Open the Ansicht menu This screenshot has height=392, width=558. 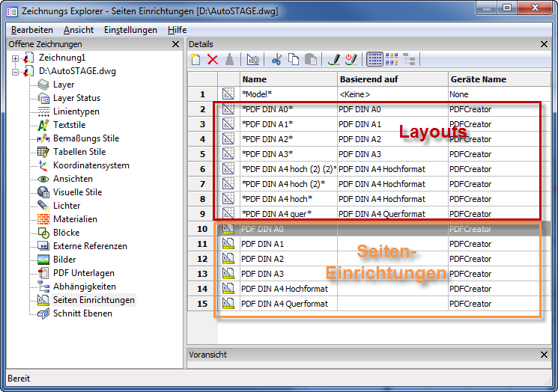(79, 30)
